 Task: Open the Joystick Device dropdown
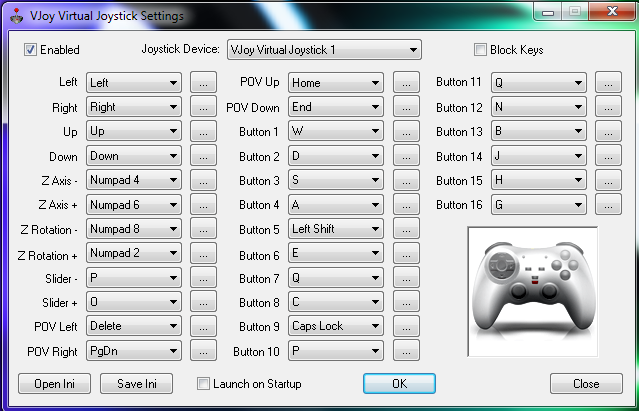324,50
